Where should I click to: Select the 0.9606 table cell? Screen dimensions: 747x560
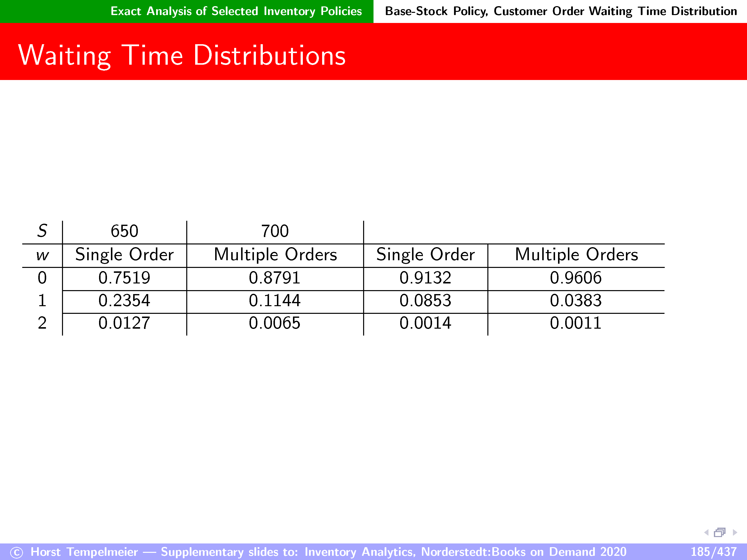click(576, 278)
